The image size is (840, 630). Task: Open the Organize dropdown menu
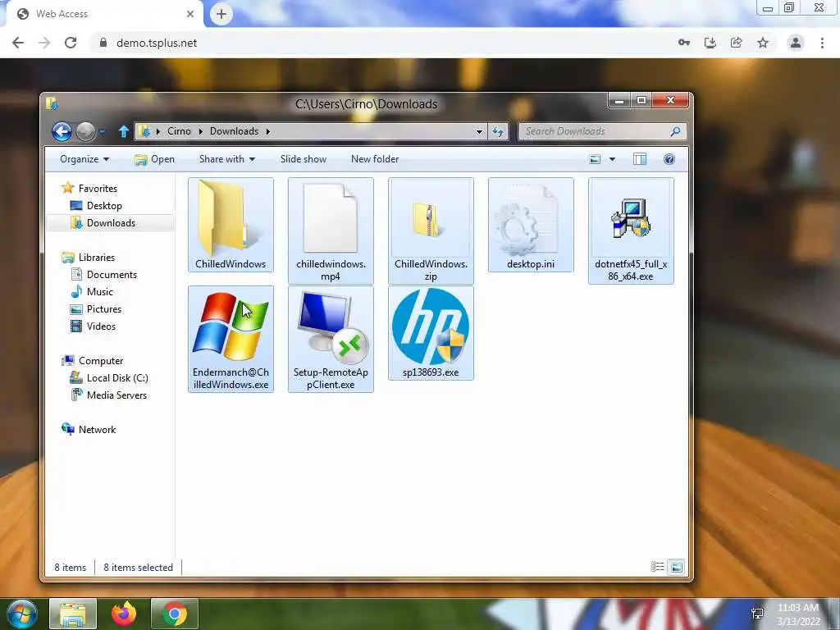point(84,159)
